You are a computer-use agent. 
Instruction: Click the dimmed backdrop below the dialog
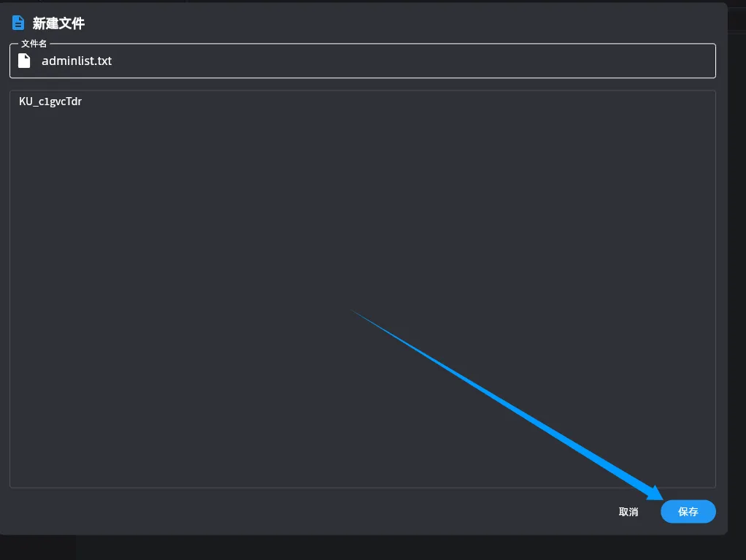365,548
